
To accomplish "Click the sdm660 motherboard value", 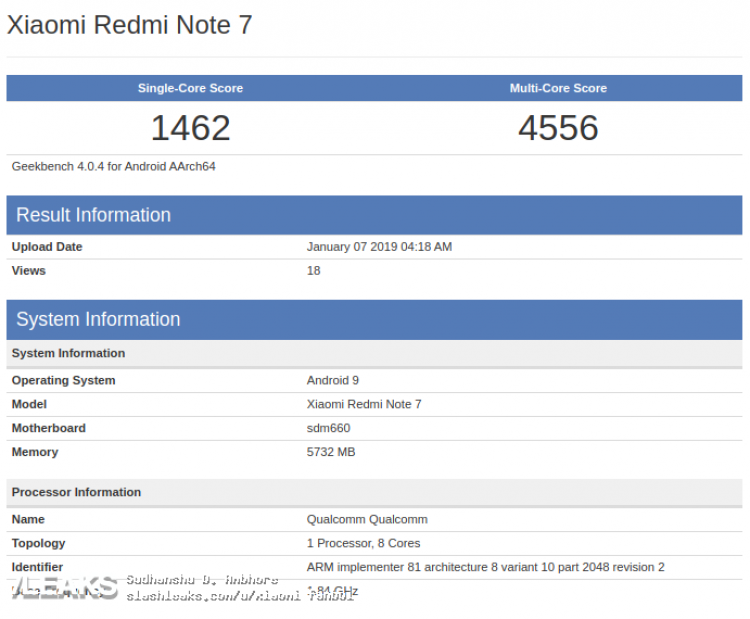I will coord(328,428).
